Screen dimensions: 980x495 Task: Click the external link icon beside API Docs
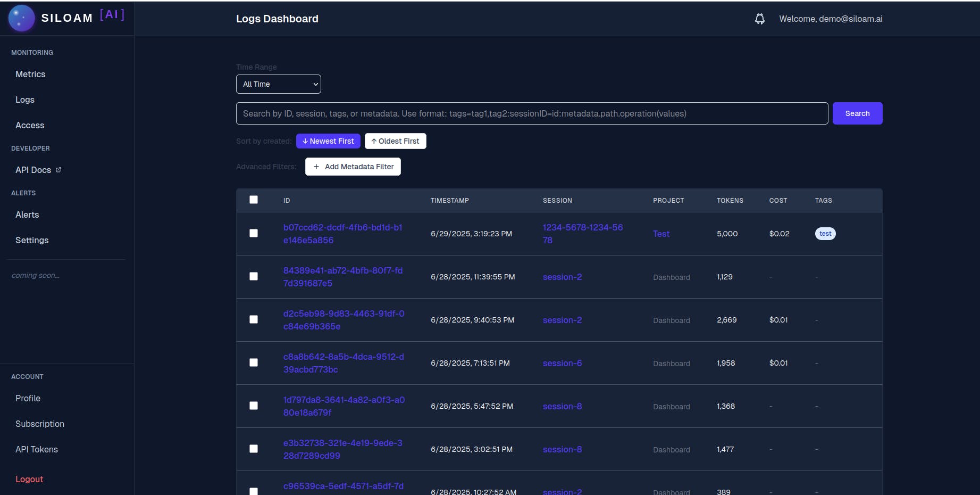58,170
